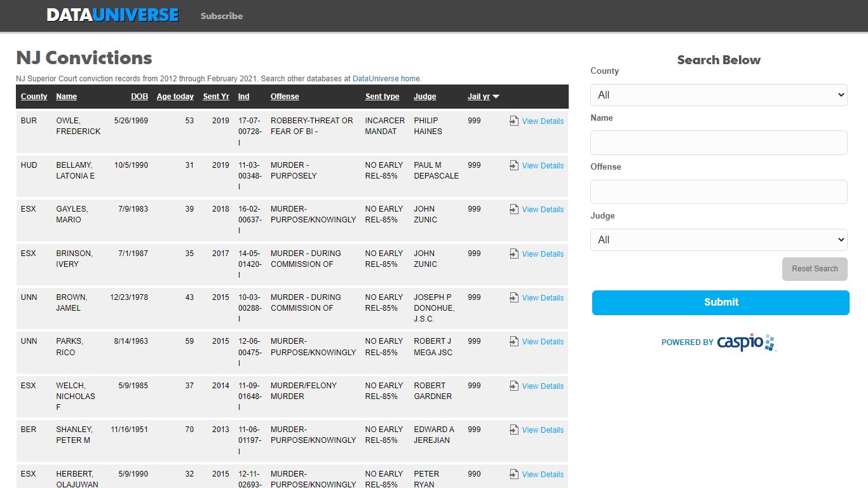The height and width of the screenshot is (488, 868).
Task: Sort table by Jail yr column
Action: [478, 97]
